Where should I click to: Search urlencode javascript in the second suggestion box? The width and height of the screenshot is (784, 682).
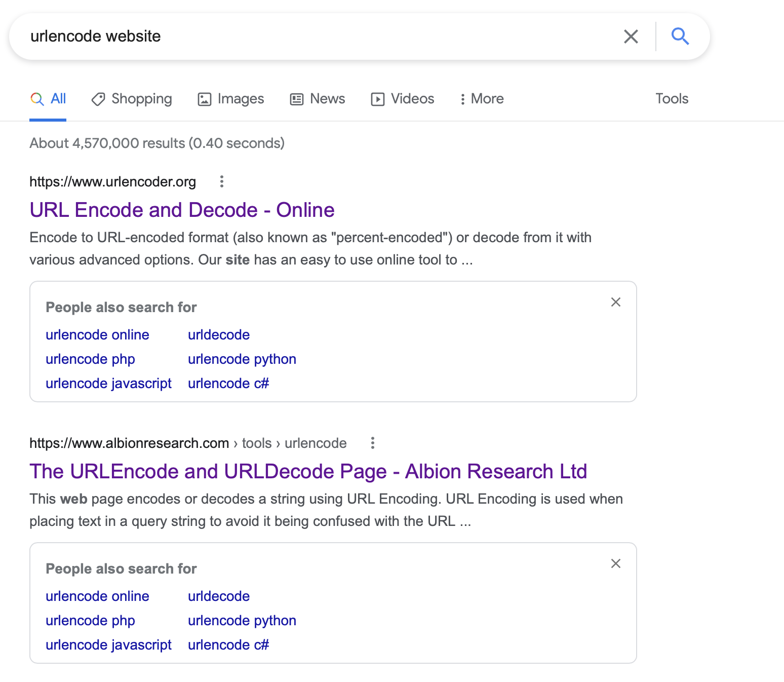tap(108, 645)
